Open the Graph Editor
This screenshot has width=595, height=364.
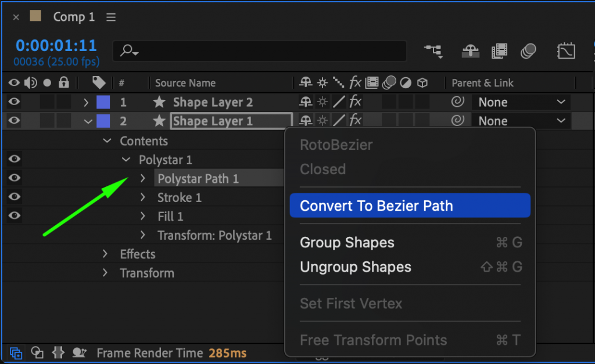point(567,51)
